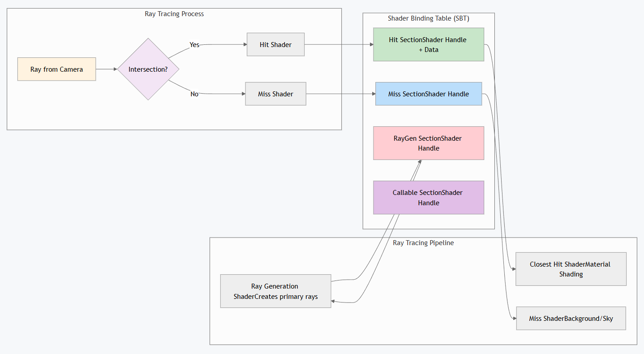This screenshot has height=354, width=644.
Task: Click the arrowhead entering the Intersection? diamond
Action: (115, 69)
